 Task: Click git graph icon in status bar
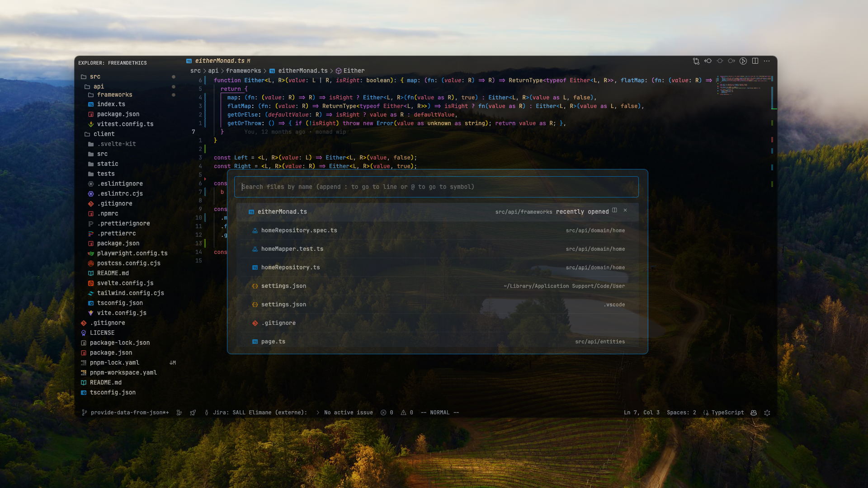[179, 413]
